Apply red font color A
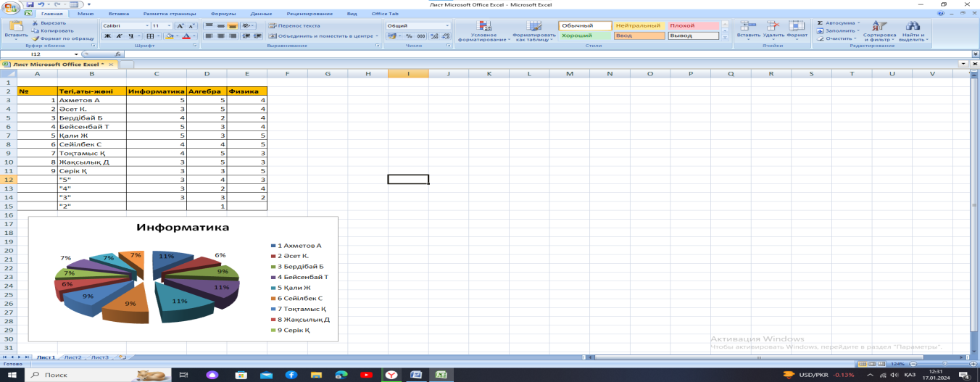The width and height of the screenshot is (980, 382). [186, 36]
